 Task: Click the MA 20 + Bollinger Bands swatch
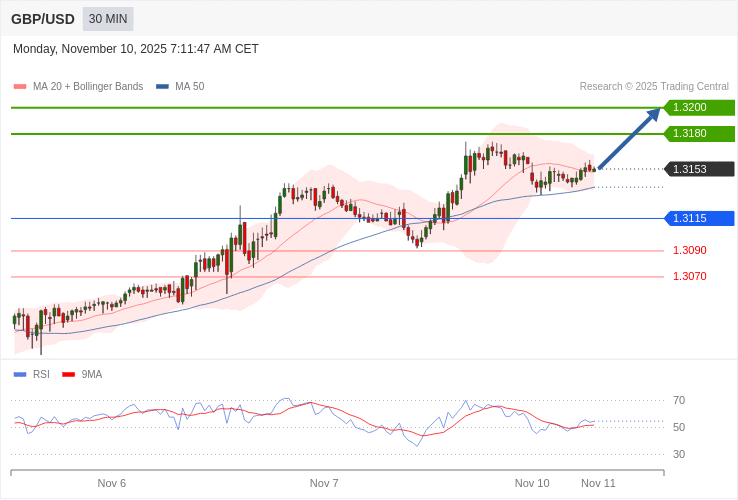tap(20, 87)
